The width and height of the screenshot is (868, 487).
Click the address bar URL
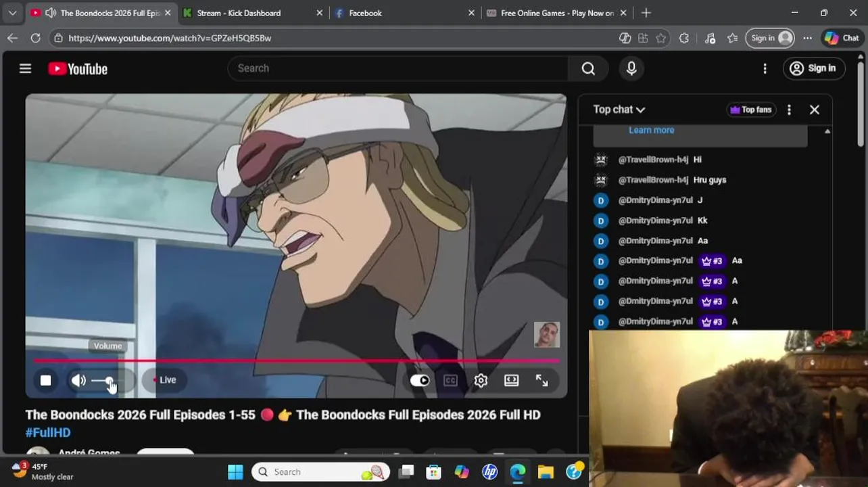pyautogui.click(x=170, y=38)
